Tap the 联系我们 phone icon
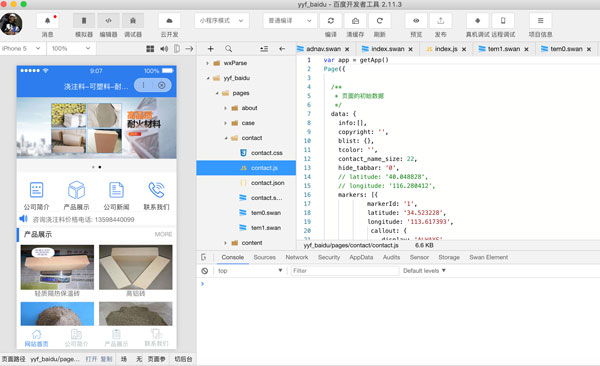Viewport: 600px width, 366px height. click(x=156, y=190)
